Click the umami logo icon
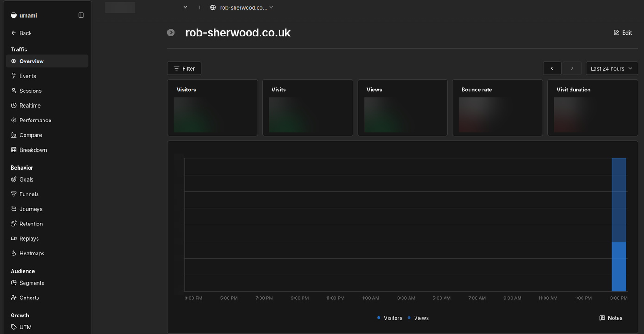644x334 pixels. pyautogui.click(x=14, y=15)
